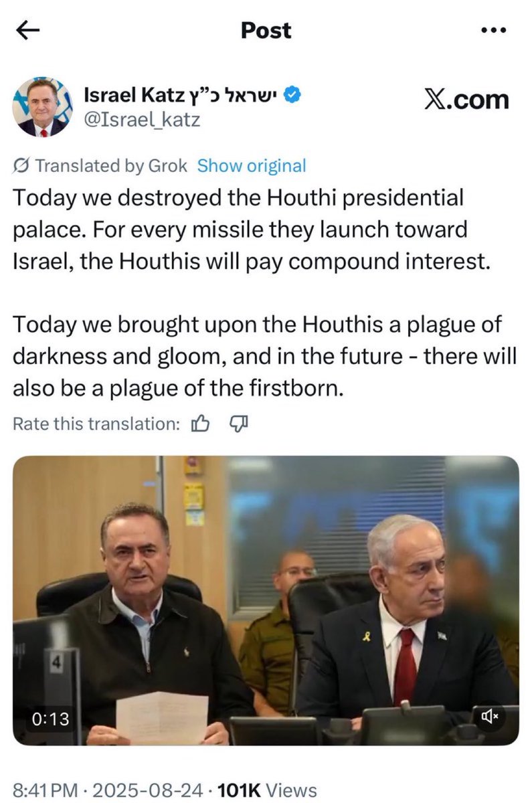Click the Post header title
This screenshot has height=803, width=532.
point(266,31)
